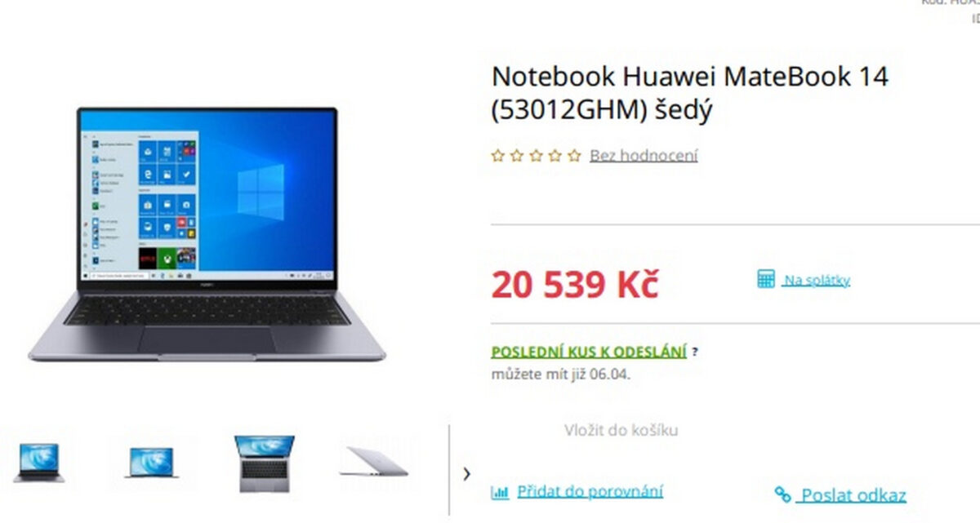Image resolution: width=980 pixels, height=523 pixels.
Task: Open the Bez hodnocení reviews link
Action: (644, 155)
